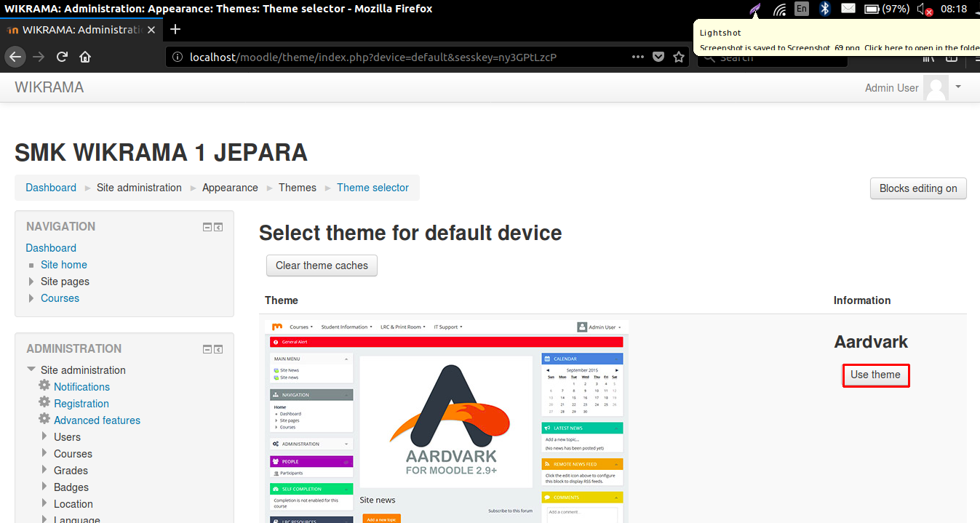This screenshot has height=523, width=980.
Task: Bookmark this page with star icon
Action: (679, 57)
